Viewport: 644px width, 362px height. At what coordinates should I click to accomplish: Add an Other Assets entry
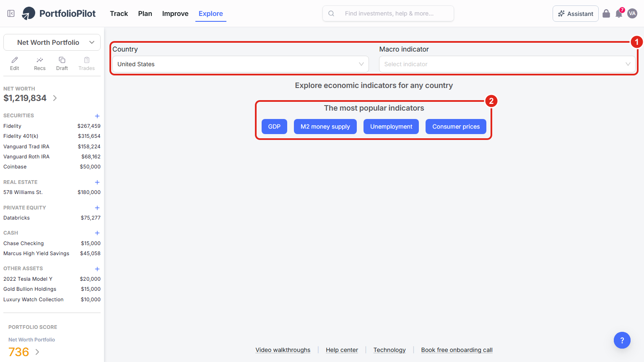coord(97,269)
